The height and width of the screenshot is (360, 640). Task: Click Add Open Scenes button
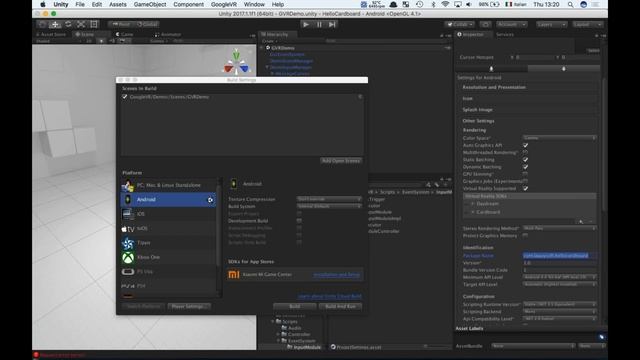coord(341,161)
